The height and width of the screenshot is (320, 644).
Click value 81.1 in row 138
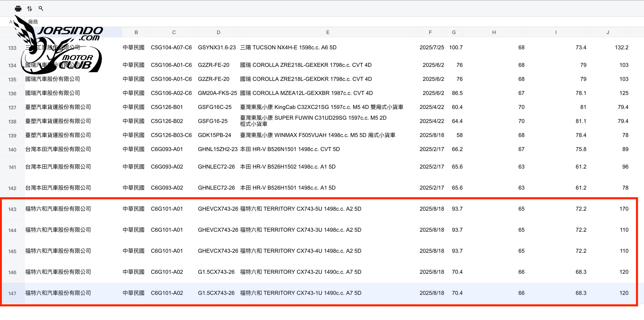(x=581, y=121)
